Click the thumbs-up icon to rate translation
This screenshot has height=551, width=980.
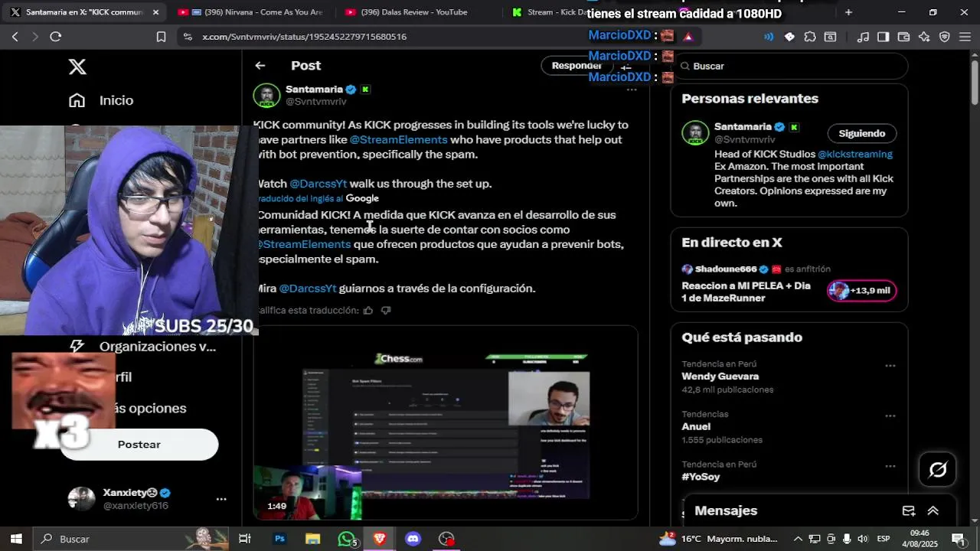[368, 310]
